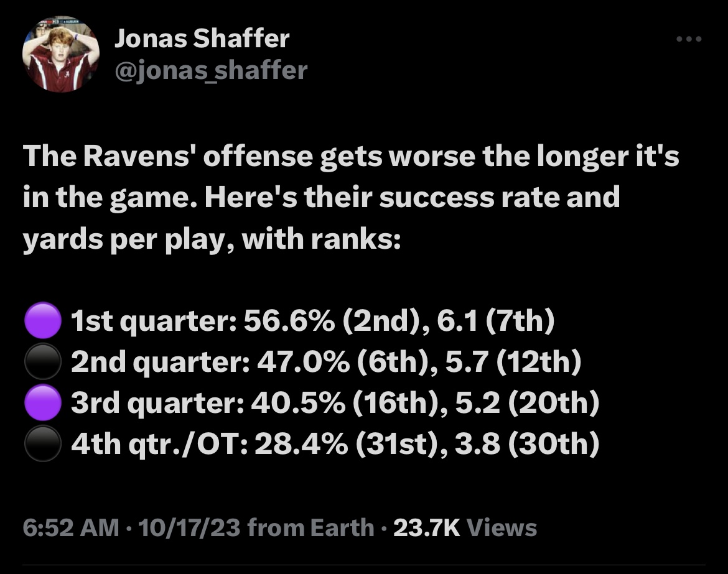This screenshot has width=728, height=574.
Task: Click the purple circle beside 1st quarter
Action: [x=43, y=320]
